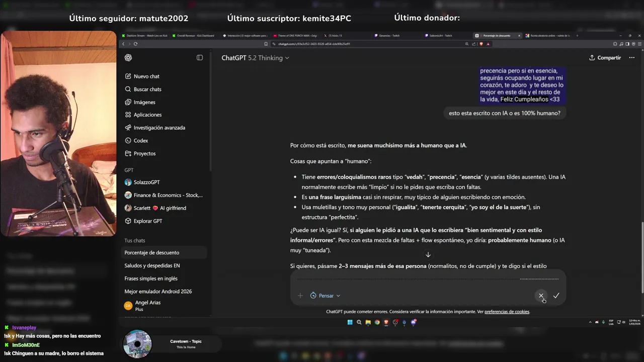Image resolution: width=644 pixels, height=362 pixels.
Task: Click chat username ImSoM30nE
Action: tap(26, 345)
